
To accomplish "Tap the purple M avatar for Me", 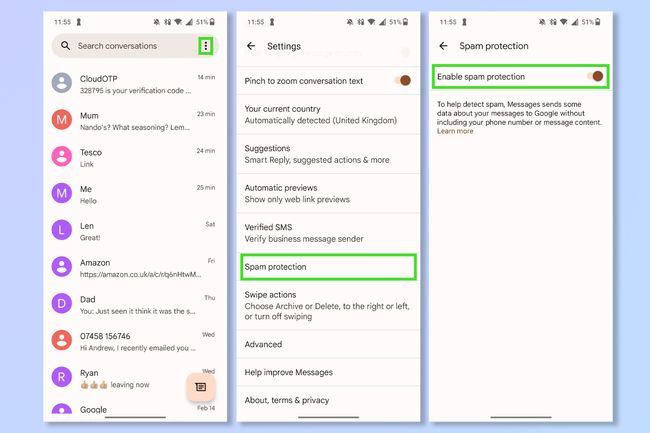I will pyautogui.click(x=62, y=193).
